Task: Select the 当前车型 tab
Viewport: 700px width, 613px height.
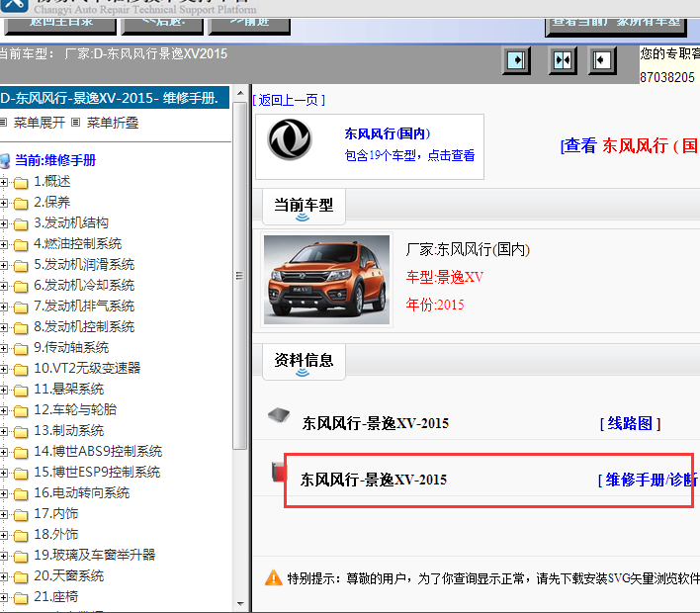Action: pyautogui.click(x=304, y=207)
